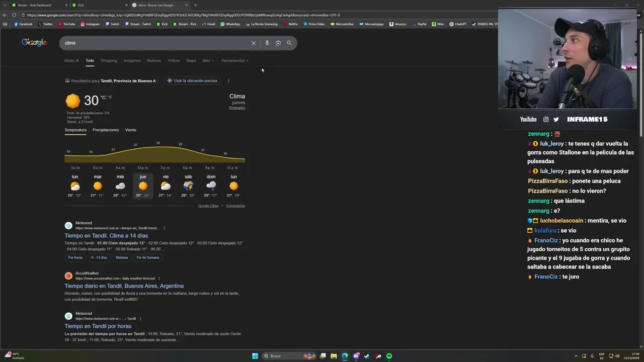
Task: Open options menu for Meteored 14 días result
Action: (x=164, y=228)
